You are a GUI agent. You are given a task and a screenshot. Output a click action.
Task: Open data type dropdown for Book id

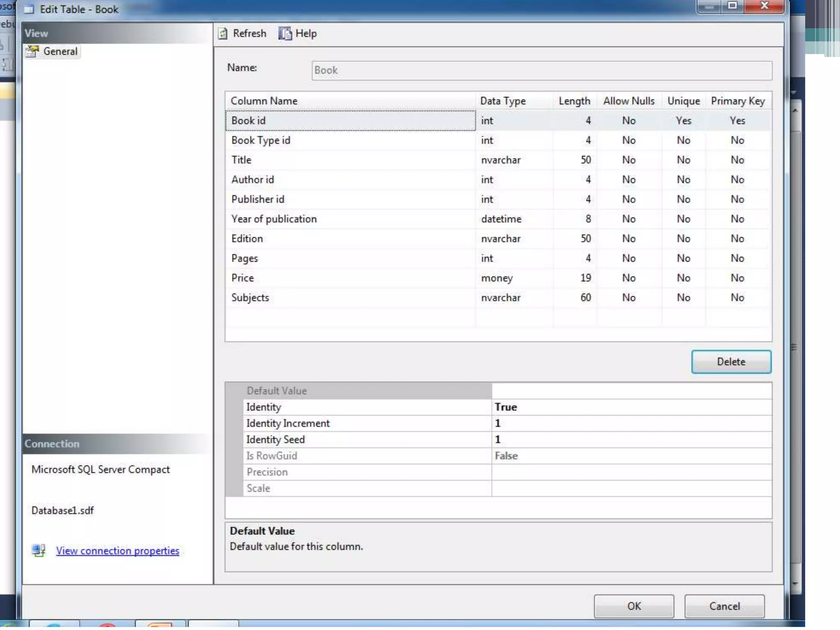(x=514, y=121)
